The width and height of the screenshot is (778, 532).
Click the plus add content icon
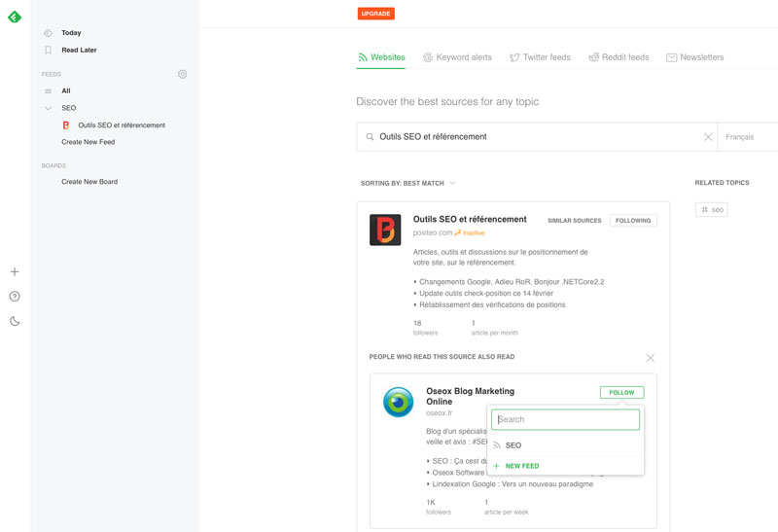(15, 271)
